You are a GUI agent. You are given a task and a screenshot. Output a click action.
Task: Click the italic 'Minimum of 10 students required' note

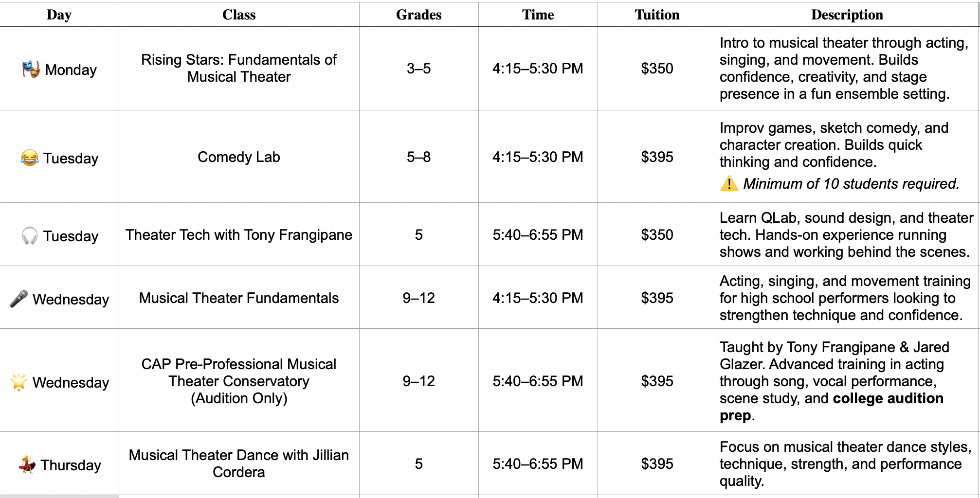851,184
